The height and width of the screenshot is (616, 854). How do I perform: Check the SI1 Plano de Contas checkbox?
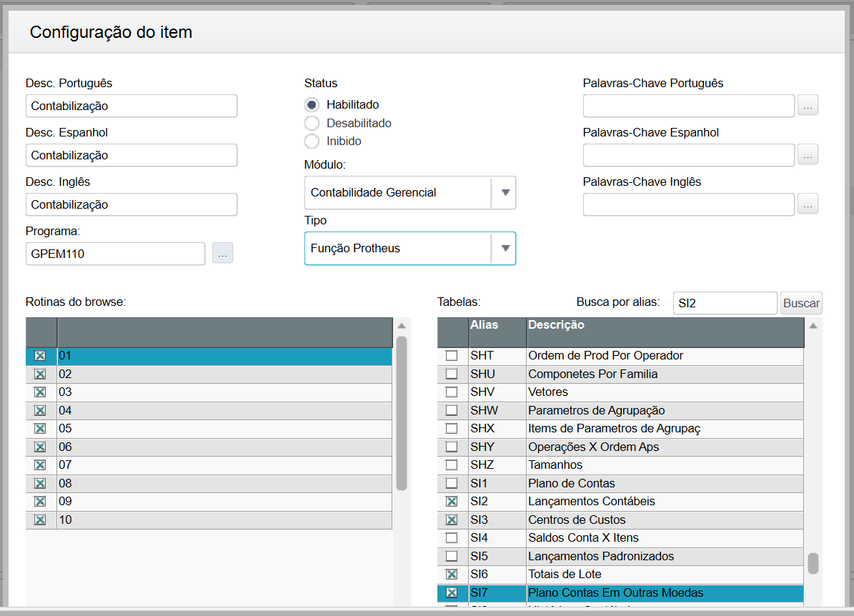452,484
